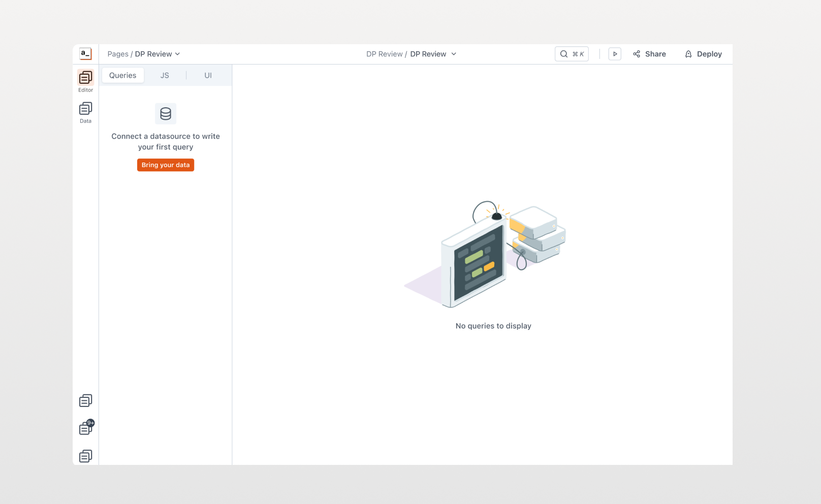Viewport: 821px width, 504px height.
Task: Click Bring your data button
Action: point(166,165)
